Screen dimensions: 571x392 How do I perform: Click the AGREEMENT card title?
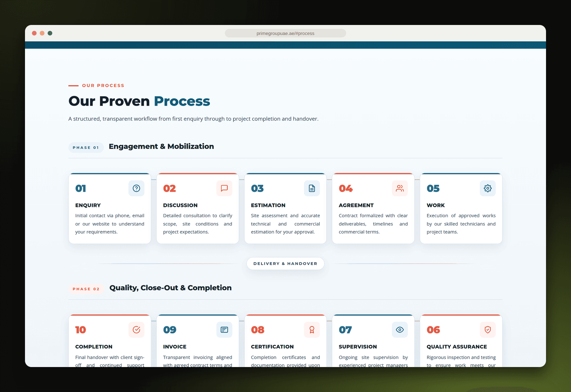[x=356, y=205]
